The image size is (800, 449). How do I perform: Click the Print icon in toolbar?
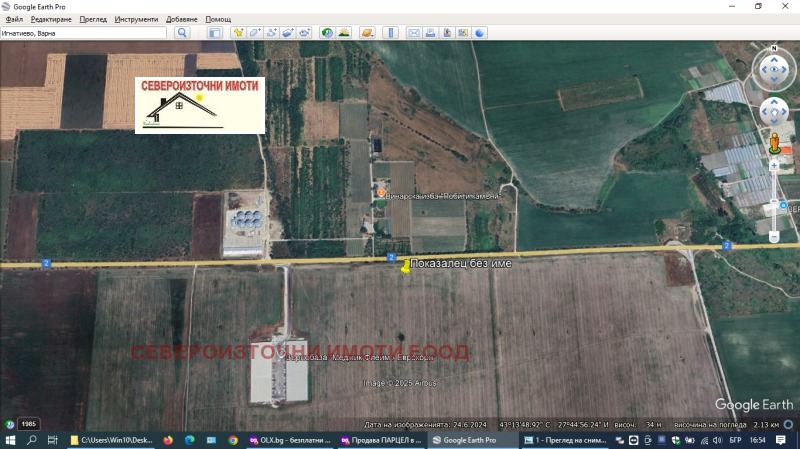coord(429,33)
